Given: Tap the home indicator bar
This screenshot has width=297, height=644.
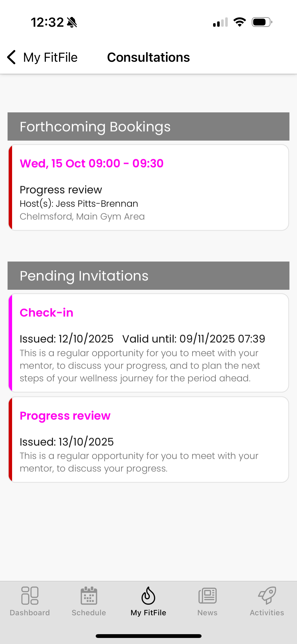Looking at the screenshot, I should [148, 636].
